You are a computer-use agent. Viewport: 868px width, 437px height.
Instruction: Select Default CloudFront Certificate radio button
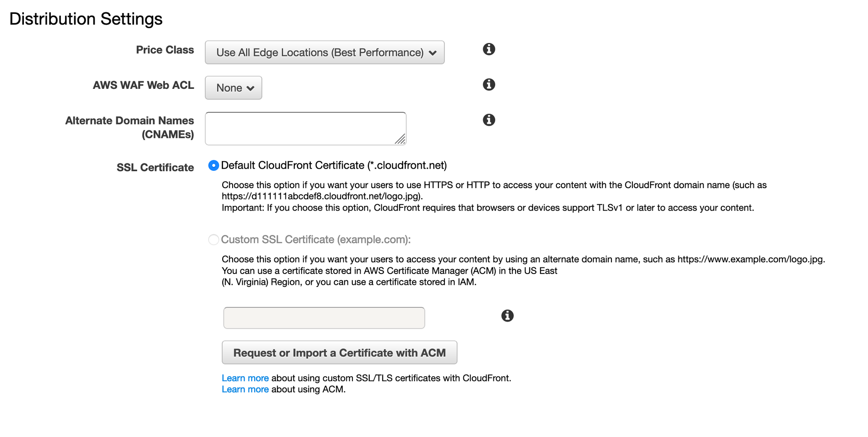click(x=214, y=166)
